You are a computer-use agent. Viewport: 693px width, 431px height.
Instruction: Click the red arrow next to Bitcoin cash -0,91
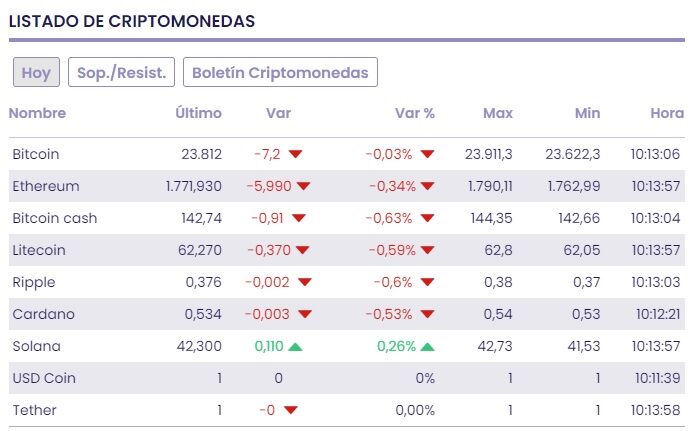tap(298, 219)
